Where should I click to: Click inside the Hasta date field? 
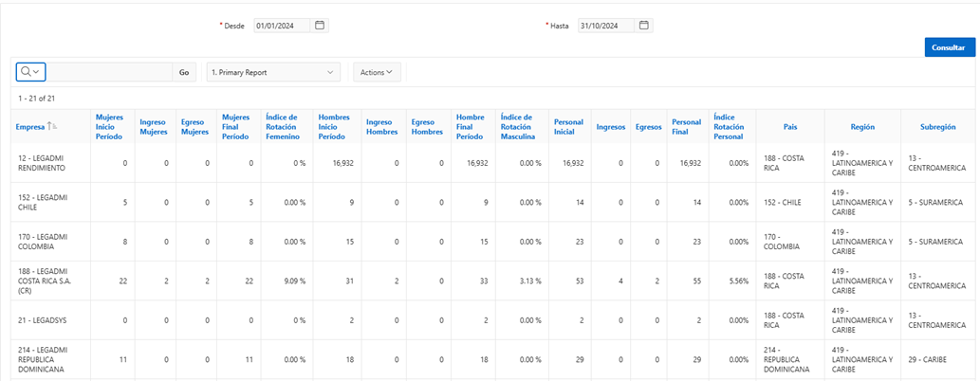606,26
